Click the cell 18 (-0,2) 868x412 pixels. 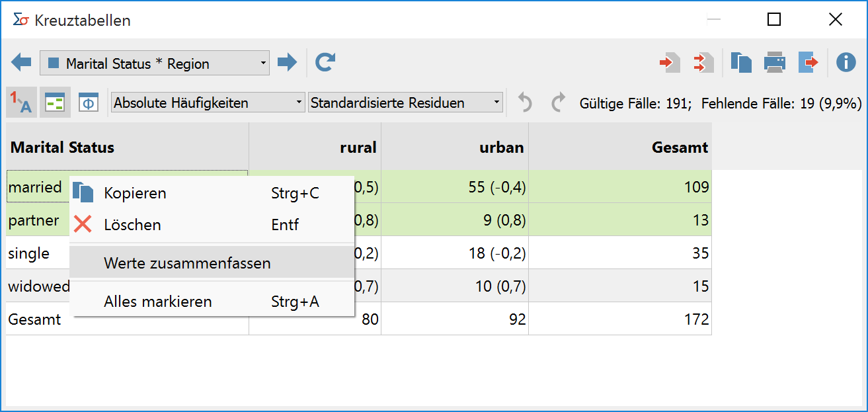coord(455,253)
